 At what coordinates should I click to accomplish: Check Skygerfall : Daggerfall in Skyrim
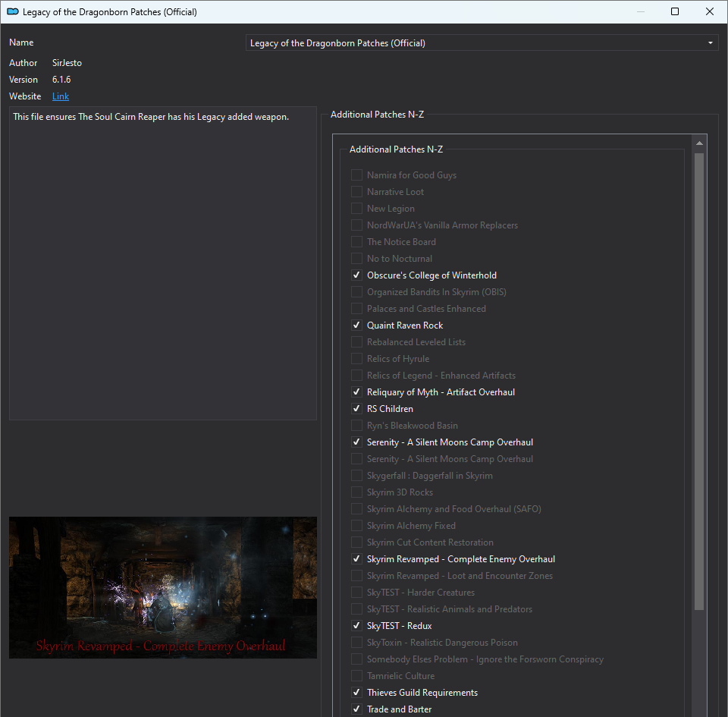click(356, 476)
